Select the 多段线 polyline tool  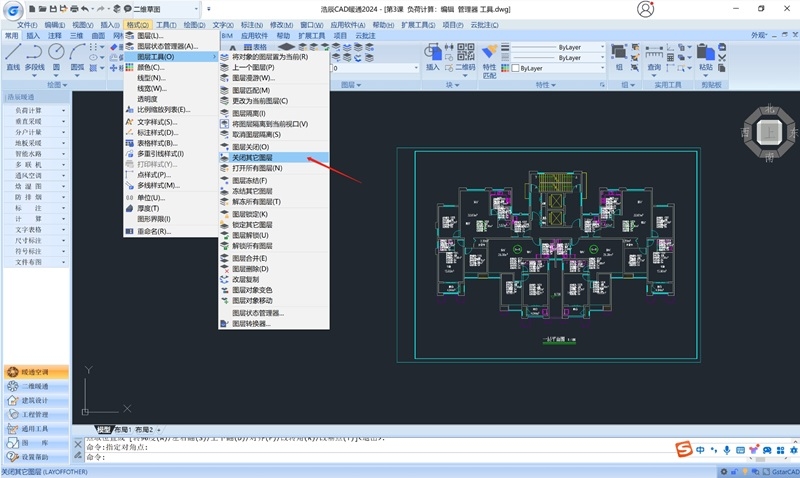click(x=34, y=56)
